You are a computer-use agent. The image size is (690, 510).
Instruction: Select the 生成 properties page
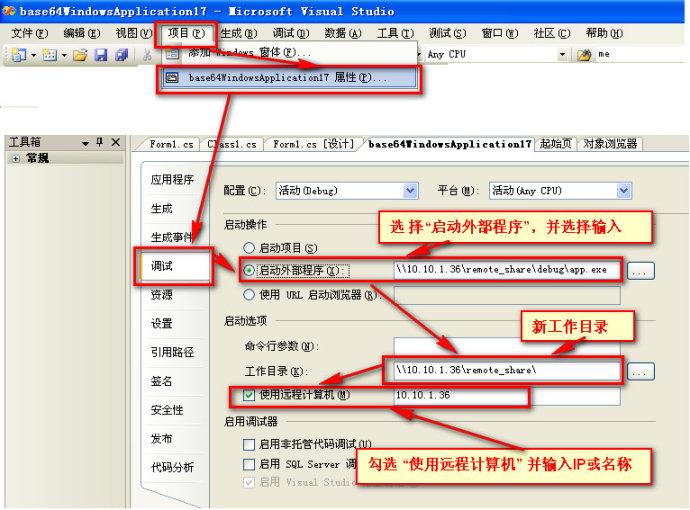pyautogui.click(x=162, y=209)
